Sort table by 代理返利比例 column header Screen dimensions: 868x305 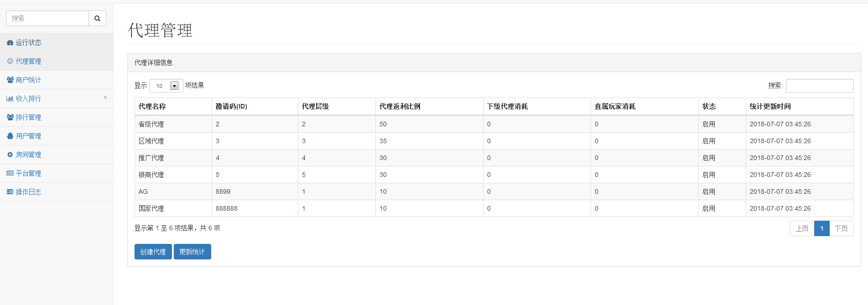(400, 106)
